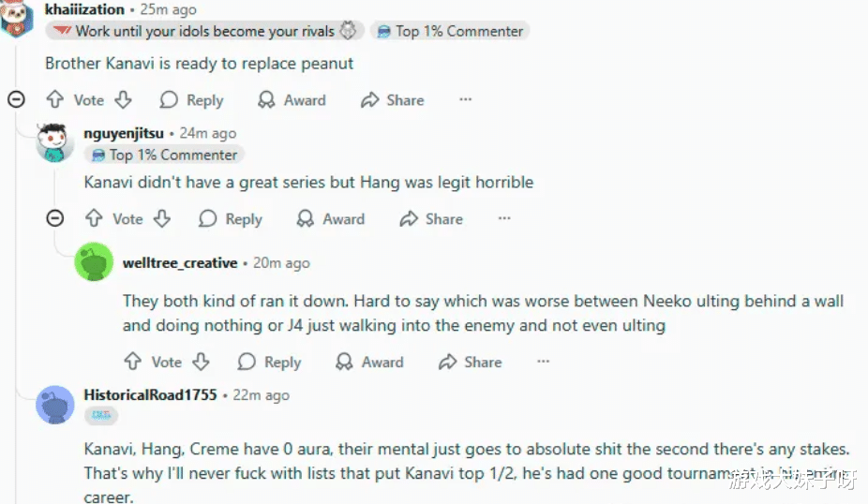
Task: Click nguyenjitsu's Top 1% Commenter badge
Action: coord(164,155)
